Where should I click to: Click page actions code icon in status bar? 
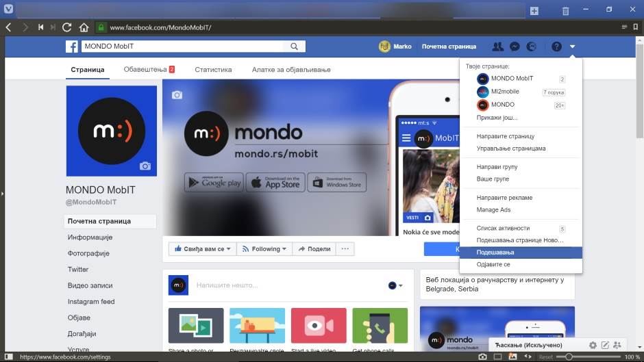pyautogui.click(x=528, y=357)
